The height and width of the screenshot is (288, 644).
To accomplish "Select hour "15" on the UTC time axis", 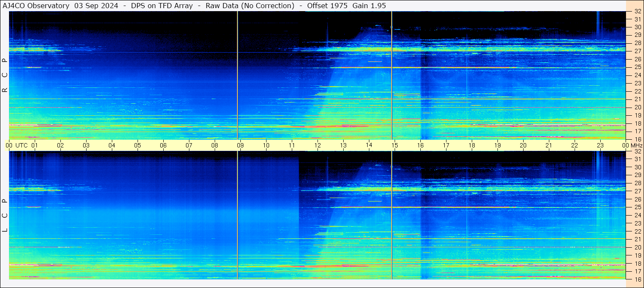I will [395, 145].
